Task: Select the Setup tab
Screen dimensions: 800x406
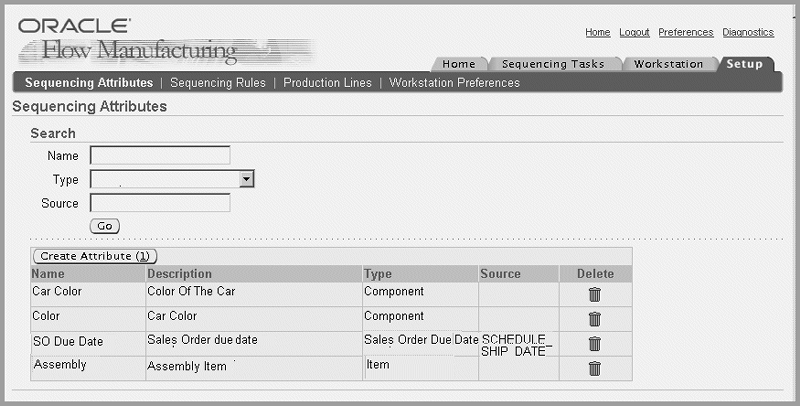Action: pos(744,64)
